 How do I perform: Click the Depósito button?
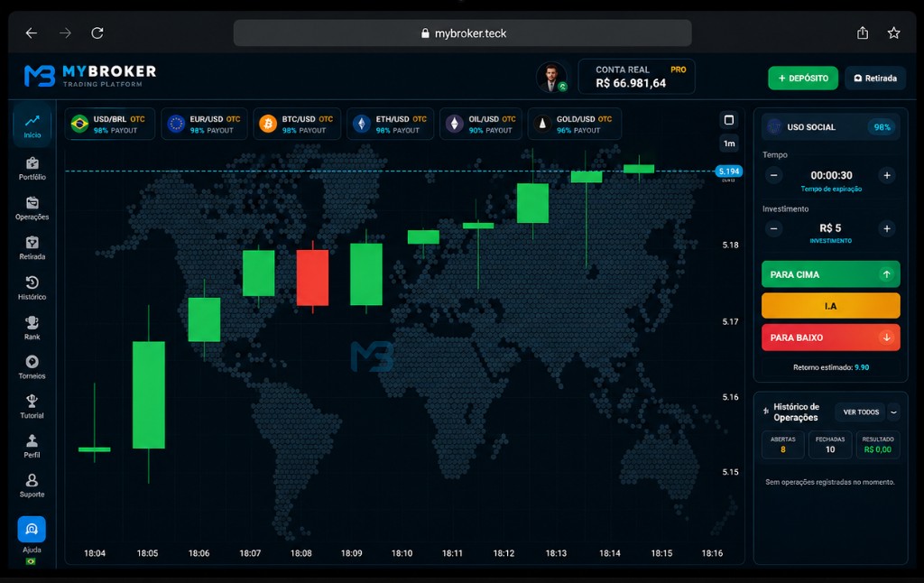click(x=802, y=78)
